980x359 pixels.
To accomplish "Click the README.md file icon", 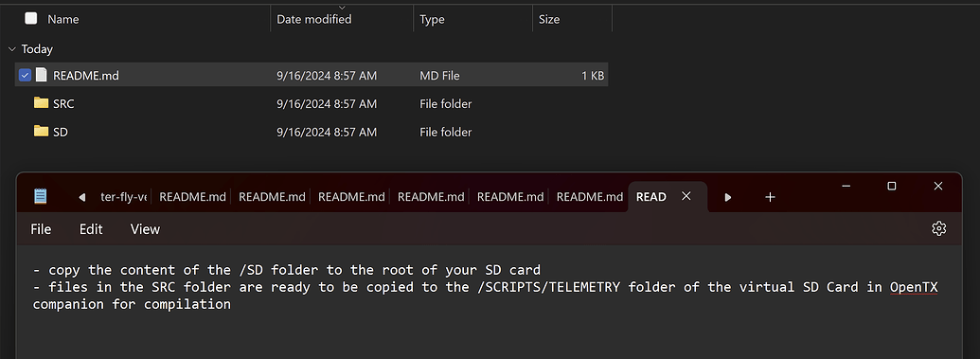I will pyautogui.click(x=42, y=75).
